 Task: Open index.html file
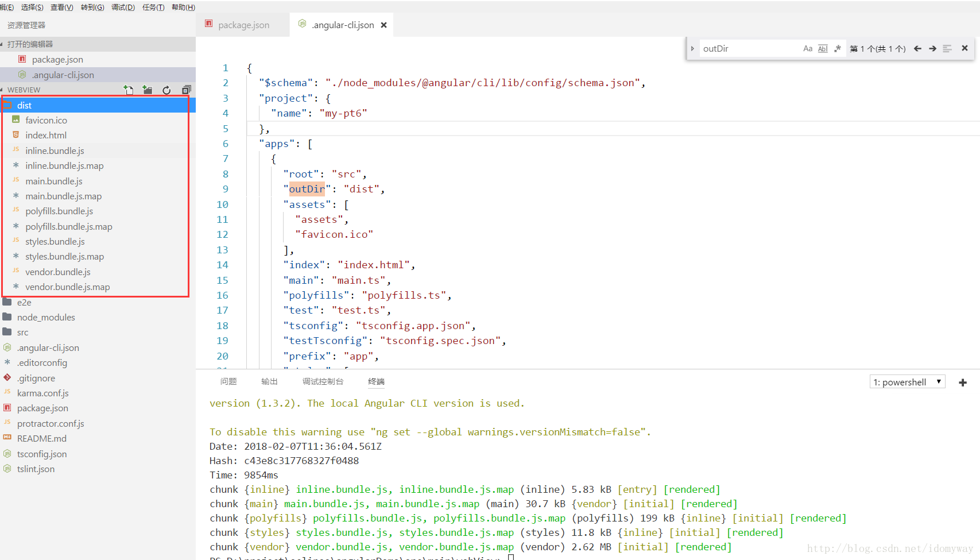[x=98, y=136]
